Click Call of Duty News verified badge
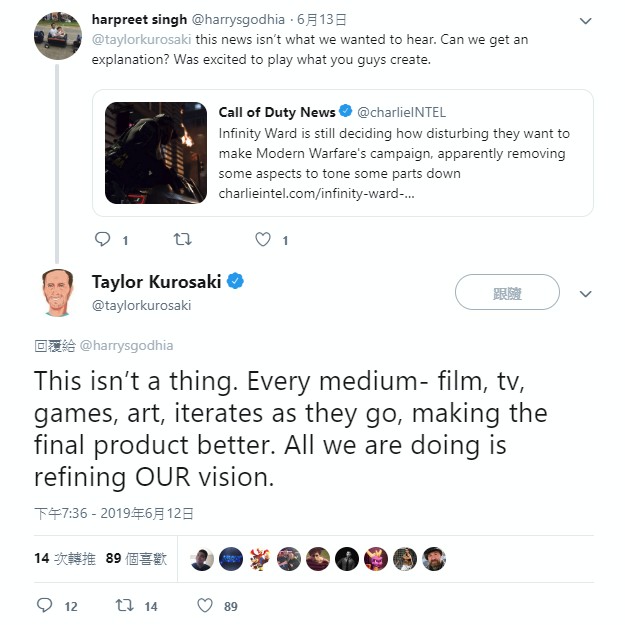 coord(345,112)
